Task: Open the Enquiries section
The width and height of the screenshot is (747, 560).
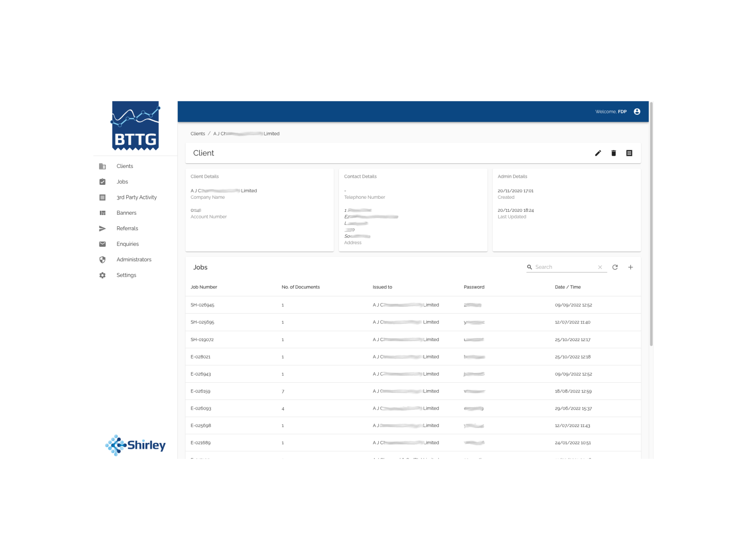Action: click(x=127, y=244)
